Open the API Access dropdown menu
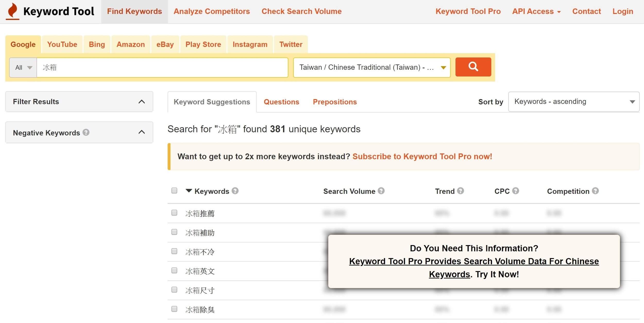644x323 pixels. 536,11
